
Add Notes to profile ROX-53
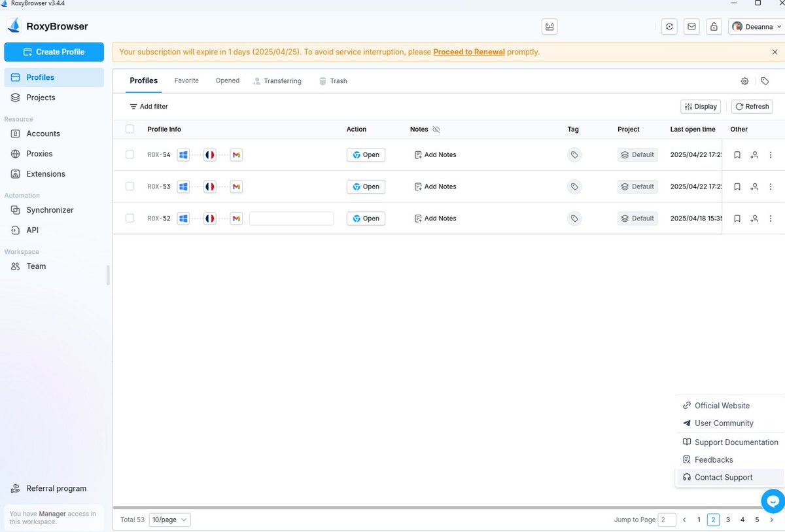click(x=436, y=186)
